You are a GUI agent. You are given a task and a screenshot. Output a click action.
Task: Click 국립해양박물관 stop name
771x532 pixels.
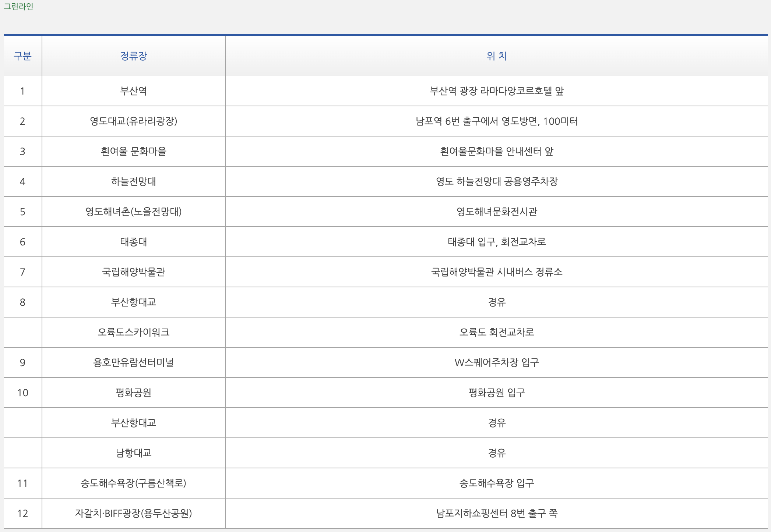(x=133, y=272)
